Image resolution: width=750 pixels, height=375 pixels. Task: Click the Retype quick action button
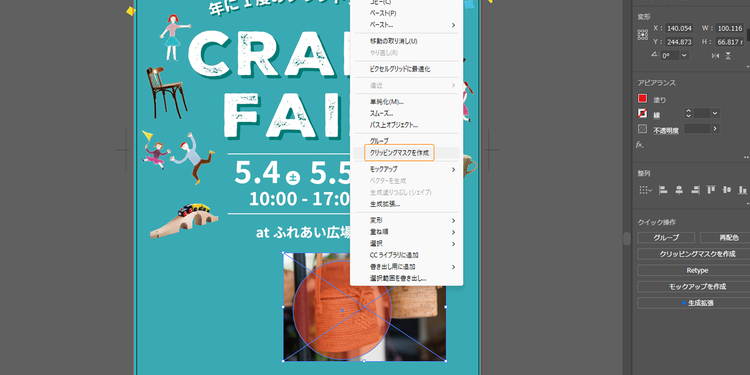click(x=694, y=270)
